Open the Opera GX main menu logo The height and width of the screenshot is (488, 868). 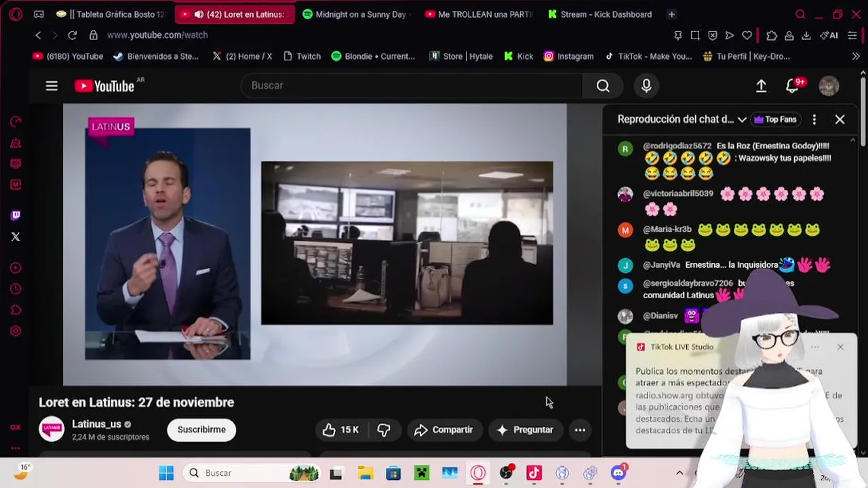click(16, 14)
